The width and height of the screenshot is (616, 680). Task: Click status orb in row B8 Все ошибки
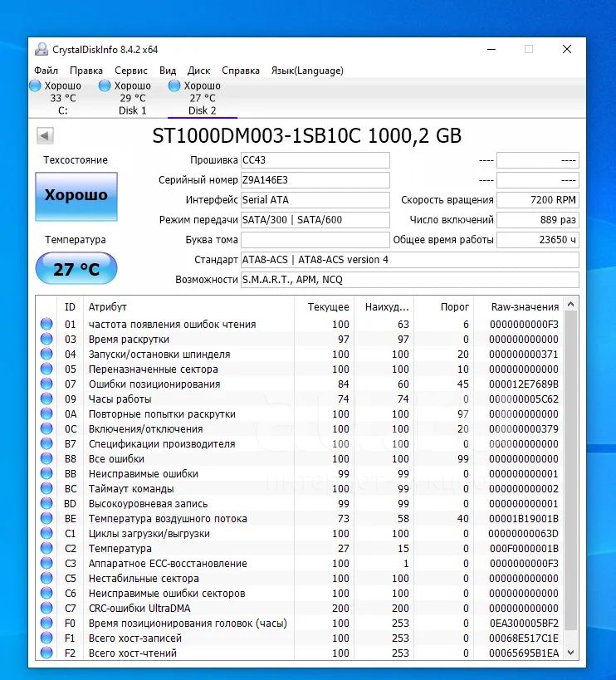(x=46, y=458)
